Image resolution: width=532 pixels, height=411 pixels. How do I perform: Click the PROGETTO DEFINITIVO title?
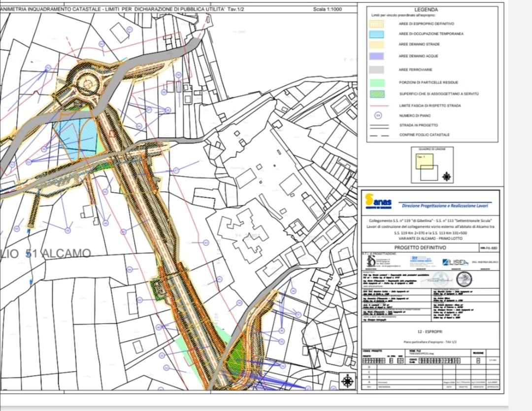click(x=420, y=248)
